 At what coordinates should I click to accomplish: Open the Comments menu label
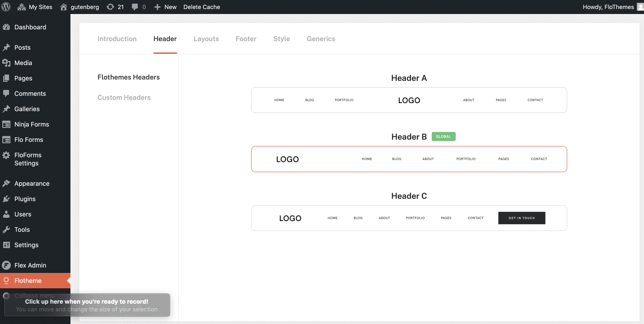point(30,94)
